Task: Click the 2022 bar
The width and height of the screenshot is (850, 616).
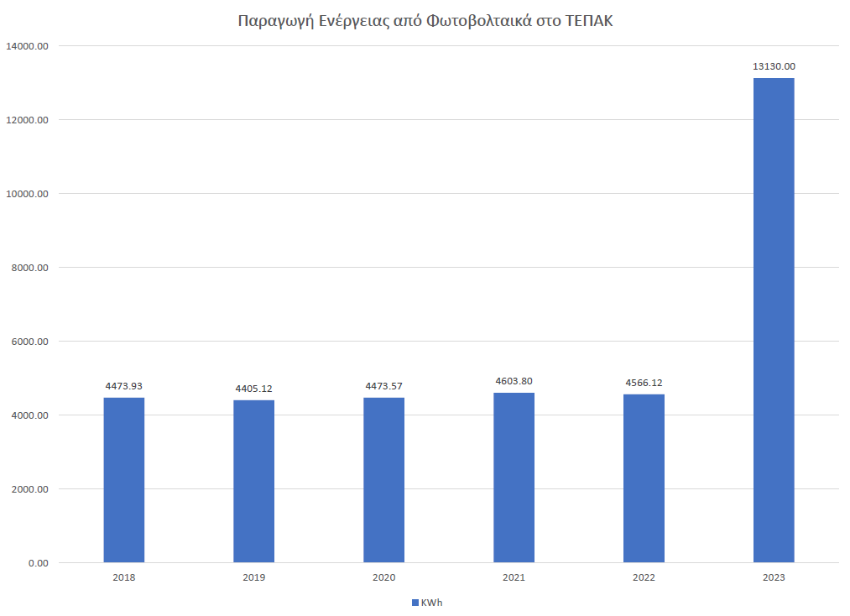Action: [644, 478]
